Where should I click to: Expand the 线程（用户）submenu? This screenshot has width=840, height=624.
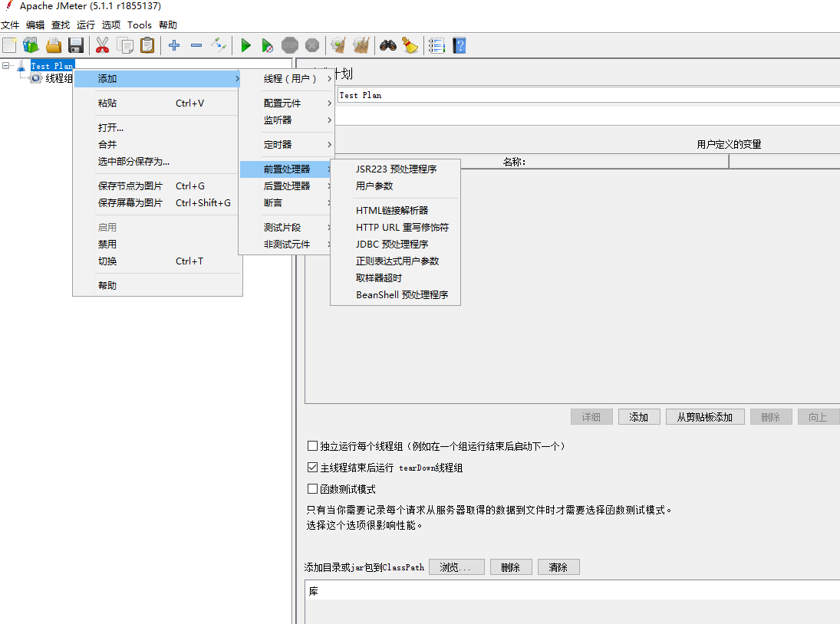(x=287, y=79)
